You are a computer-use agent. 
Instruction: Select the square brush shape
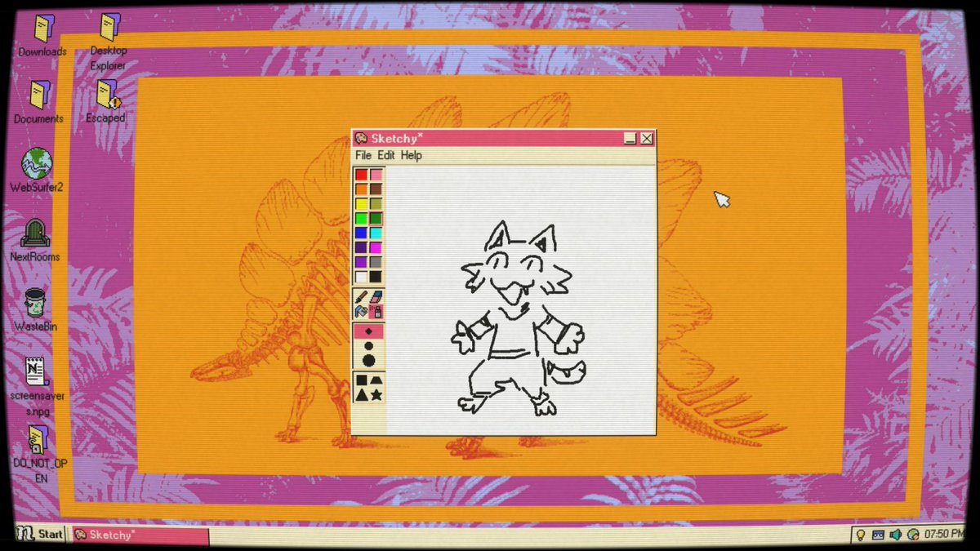(361, 380)
